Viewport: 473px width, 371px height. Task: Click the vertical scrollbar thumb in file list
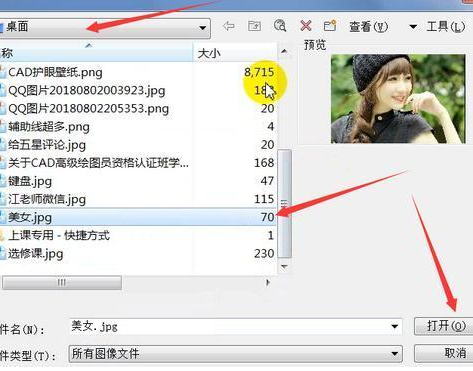point(284,204)
